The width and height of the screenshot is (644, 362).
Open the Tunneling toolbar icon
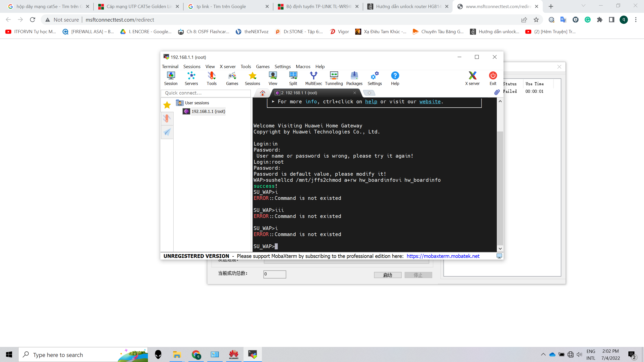click(x=334, y=78)
